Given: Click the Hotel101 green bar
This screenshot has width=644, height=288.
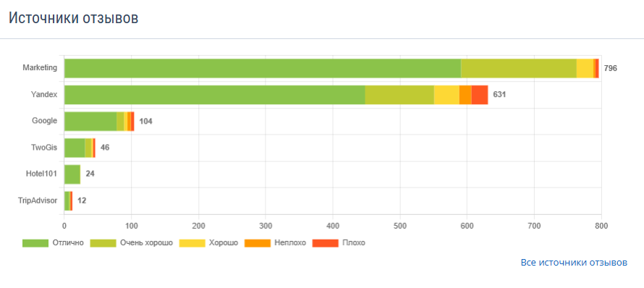Looking at the screenshot, I should [x=72, y=174].
